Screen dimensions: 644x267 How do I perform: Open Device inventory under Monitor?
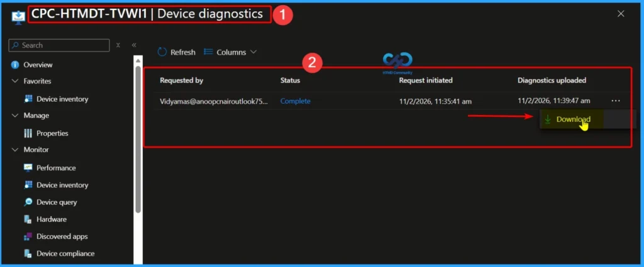62,185
